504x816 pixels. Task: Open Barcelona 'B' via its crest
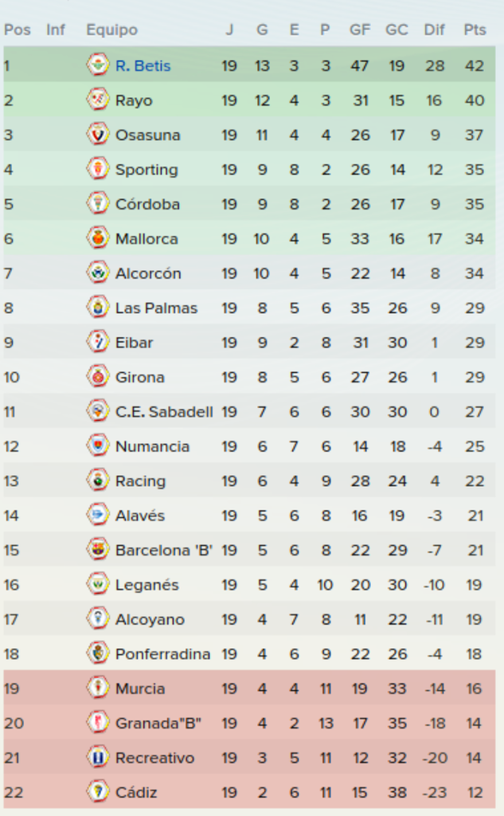pyautogui.click(x=97, y=550)
